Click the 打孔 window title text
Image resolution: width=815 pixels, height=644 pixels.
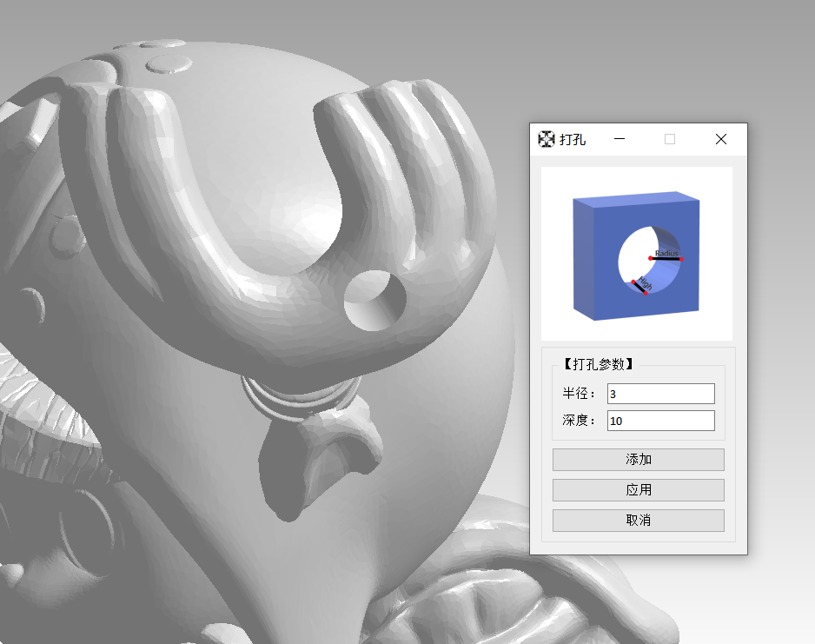pyautogui.click(x=573, y=139)
